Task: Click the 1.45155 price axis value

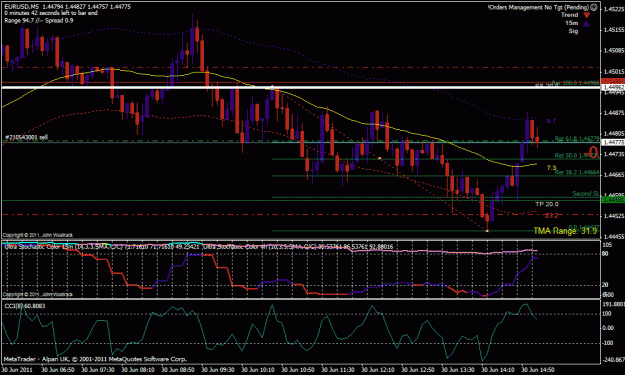Action: (x=614, y=30)
